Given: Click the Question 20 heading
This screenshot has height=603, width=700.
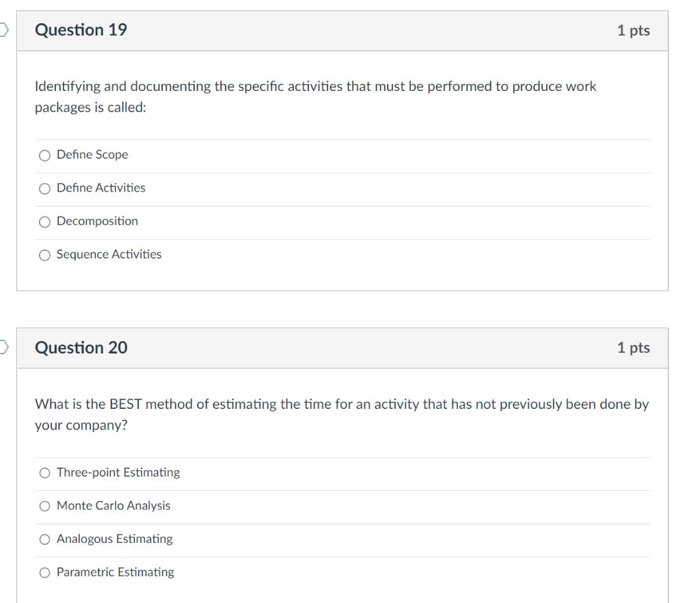Looking at the screenshot, I should tap(81, 347).
